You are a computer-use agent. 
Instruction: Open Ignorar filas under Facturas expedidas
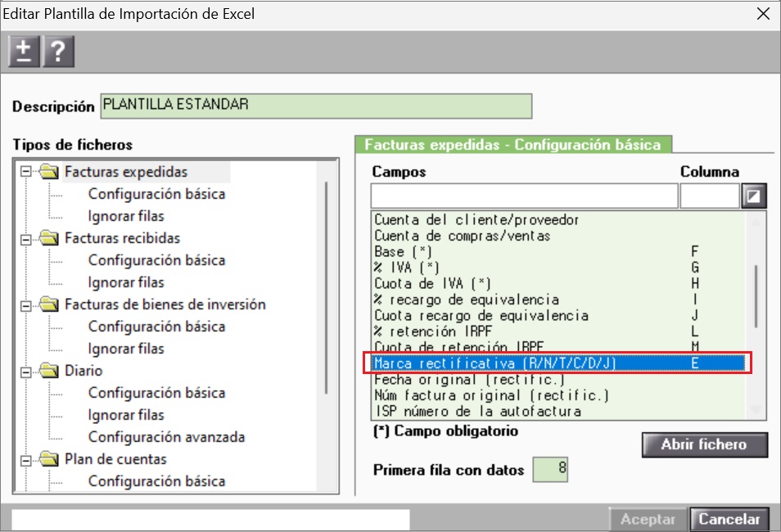point(126,216)
